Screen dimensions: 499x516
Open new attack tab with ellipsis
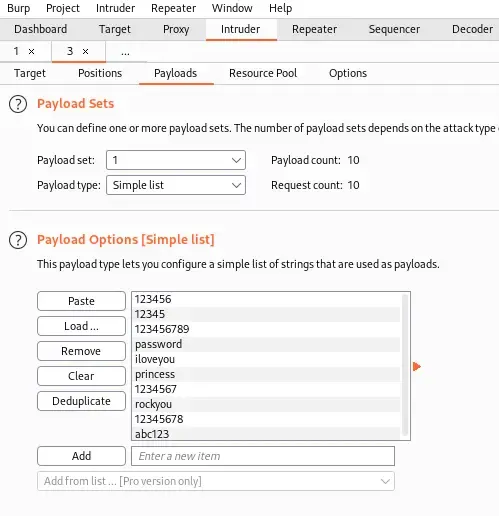click(x=125, y=53)
